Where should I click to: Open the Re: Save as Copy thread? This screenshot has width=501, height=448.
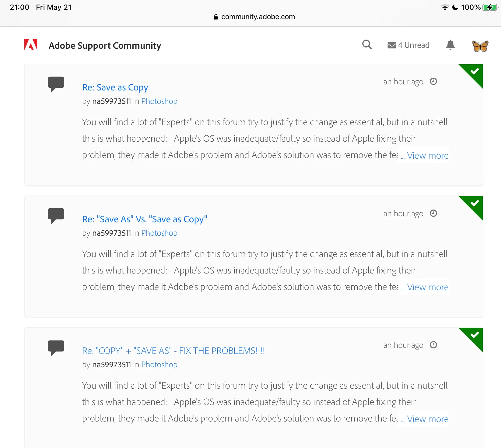tap(115, 87)
